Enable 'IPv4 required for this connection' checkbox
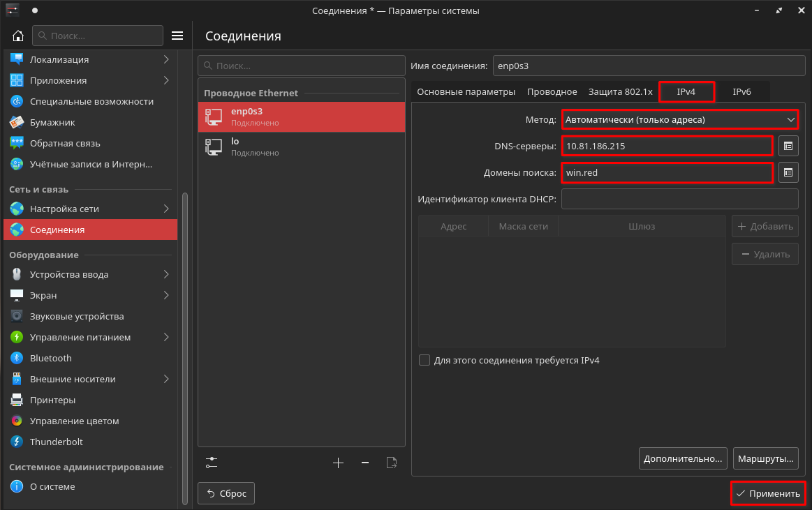 point(425,361)
